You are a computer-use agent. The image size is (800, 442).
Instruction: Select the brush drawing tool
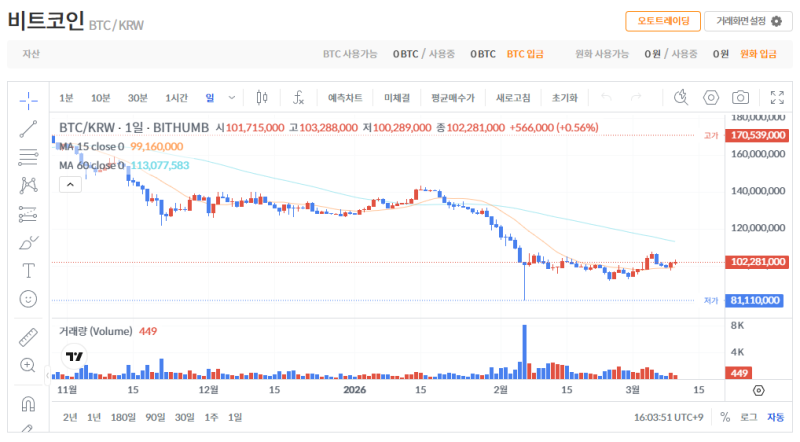29,242
